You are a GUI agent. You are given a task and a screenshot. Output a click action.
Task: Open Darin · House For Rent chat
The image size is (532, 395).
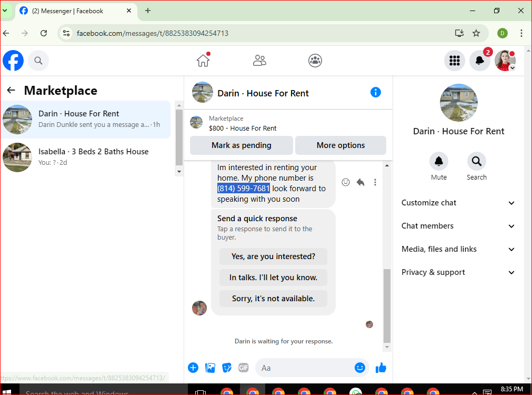click(85, 119)
